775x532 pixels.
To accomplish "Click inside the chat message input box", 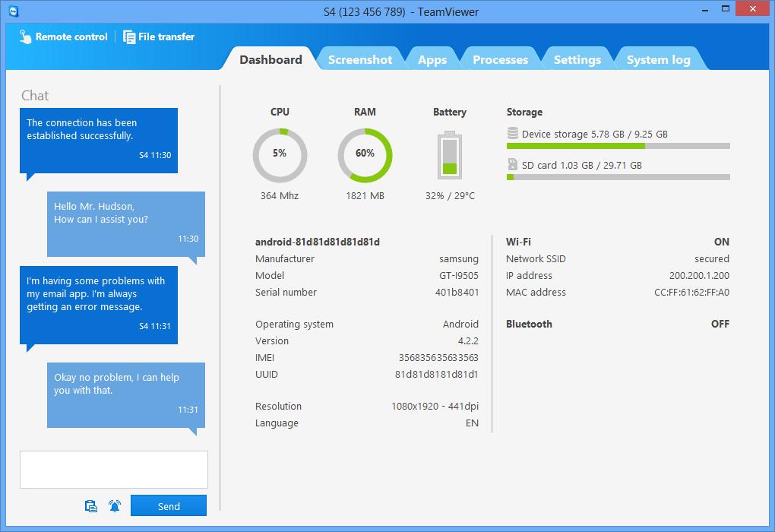I will pyautogui.click(x=114, y=469).
